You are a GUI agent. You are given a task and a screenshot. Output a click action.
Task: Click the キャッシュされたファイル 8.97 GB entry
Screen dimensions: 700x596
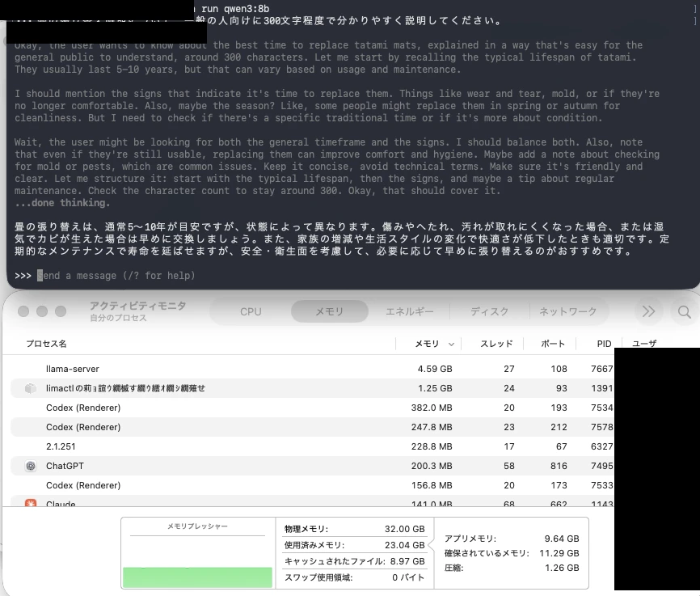tap(355, 561)
